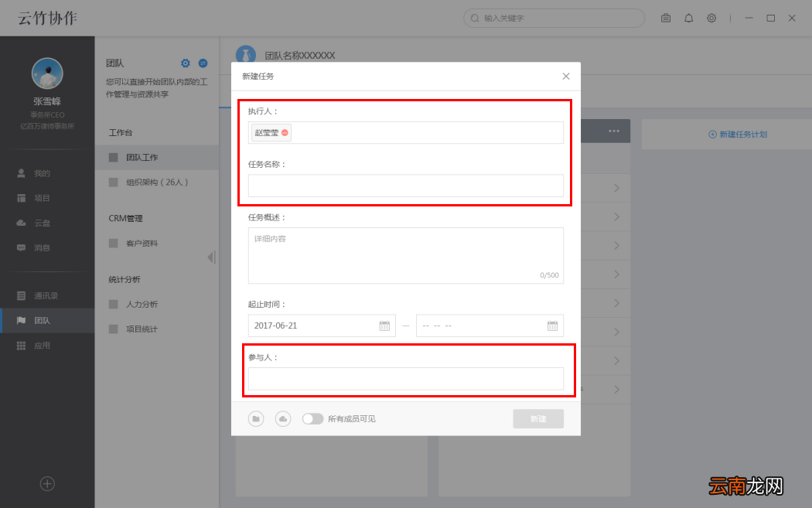The height and width of the screenshot is (508, 812).
Task: Open 消息 in left sidebar
Action: tap(47, 248)
